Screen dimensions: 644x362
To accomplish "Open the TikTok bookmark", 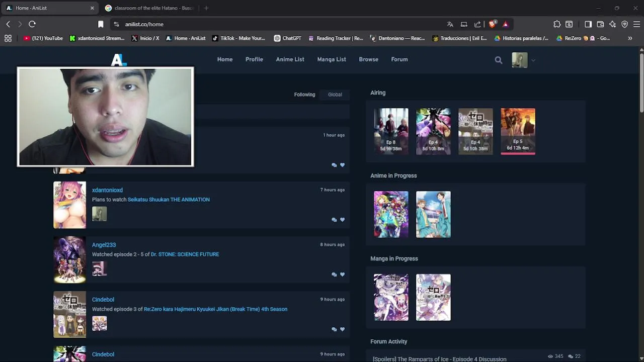I will point(239,38).
